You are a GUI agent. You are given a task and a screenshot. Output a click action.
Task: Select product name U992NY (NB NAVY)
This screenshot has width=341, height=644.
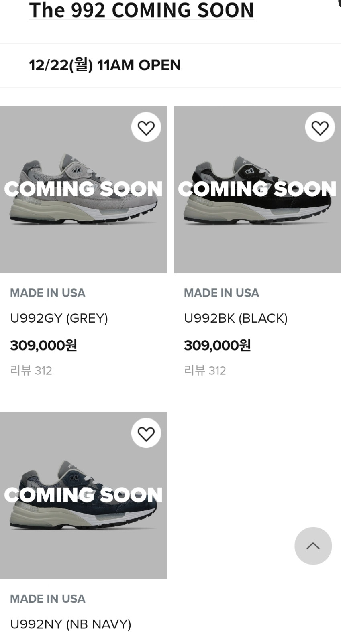pos(71,624)
